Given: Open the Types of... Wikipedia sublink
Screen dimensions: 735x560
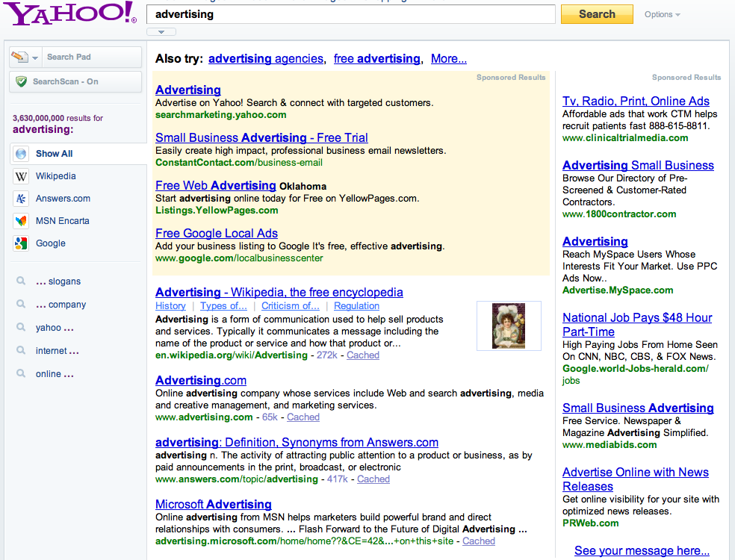Looking at the screenshot, I should (223, 306).
